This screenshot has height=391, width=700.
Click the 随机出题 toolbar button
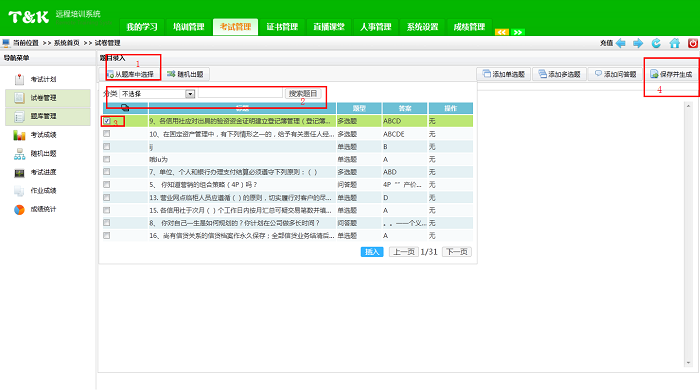click(x=185, y=74)
